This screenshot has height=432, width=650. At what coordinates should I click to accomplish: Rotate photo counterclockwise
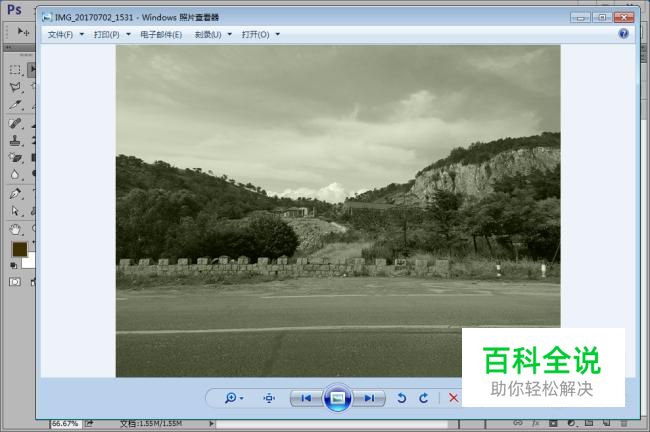click(x=401, y=398)
